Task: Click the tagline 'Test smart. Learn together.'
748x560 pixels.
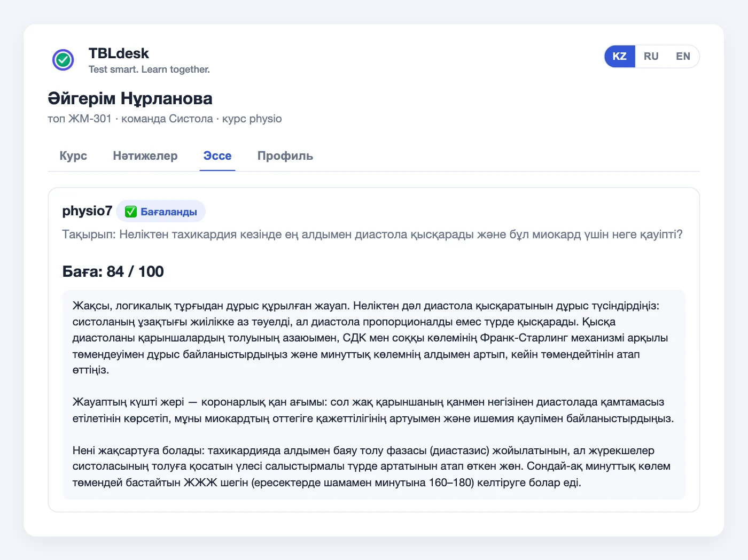Action: (x=149, y=69)
